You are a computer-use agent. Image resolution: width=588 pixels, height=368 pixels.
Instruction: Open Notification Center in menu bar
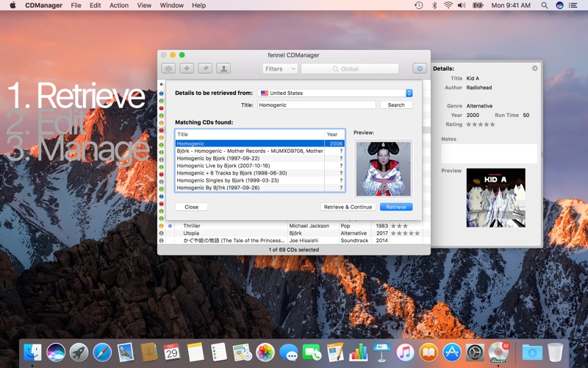pyautogui.click(x=573, y=5)
